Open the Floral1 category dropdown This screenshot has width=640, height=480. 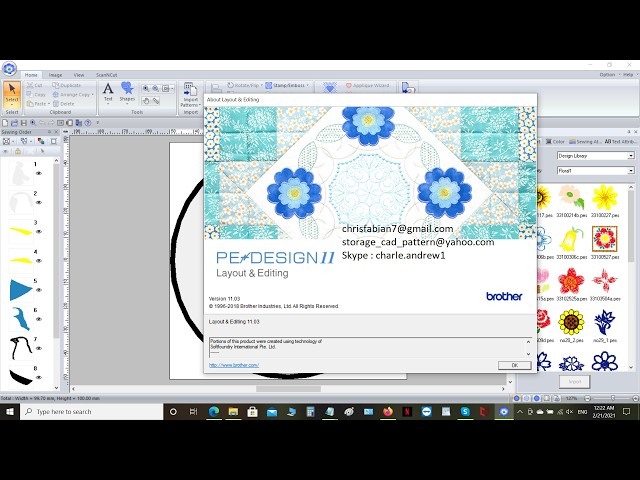[631, 171]
